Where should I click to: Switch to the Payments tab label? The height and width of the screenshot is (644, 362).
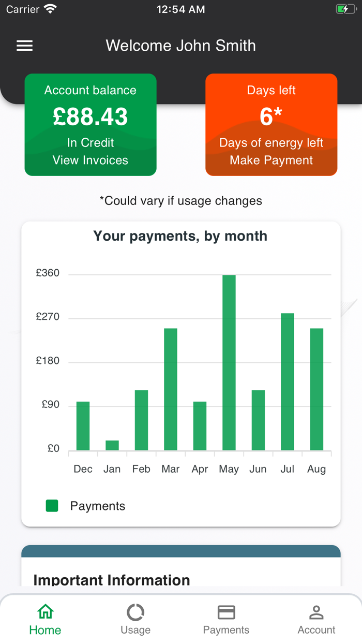226,630
